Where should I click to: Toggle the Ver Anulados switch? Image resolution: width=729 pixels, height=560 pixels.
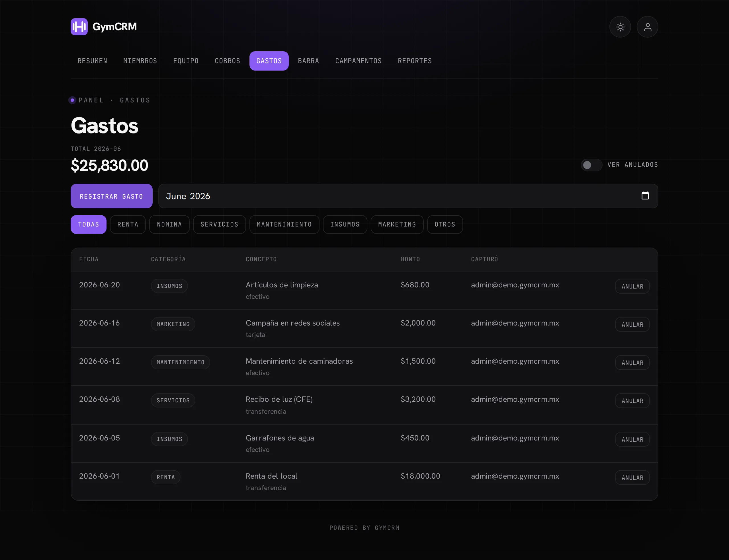tap(592, 165)
